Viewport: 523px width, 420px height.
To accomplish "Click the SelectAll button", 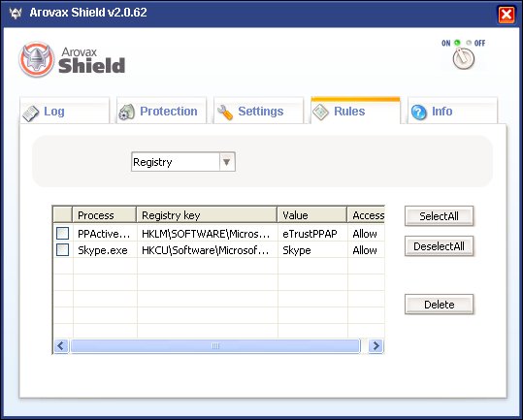I will (x=439, y=216).
